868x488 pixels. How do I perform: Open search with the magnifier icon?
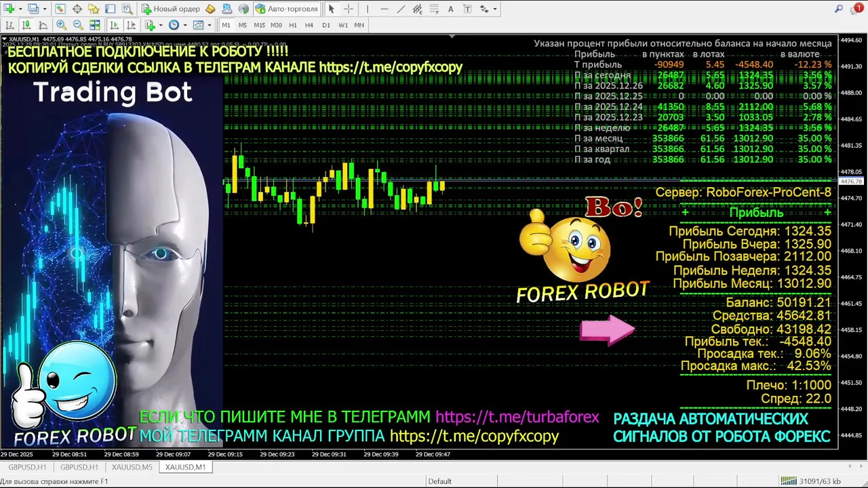coord(839,9)
